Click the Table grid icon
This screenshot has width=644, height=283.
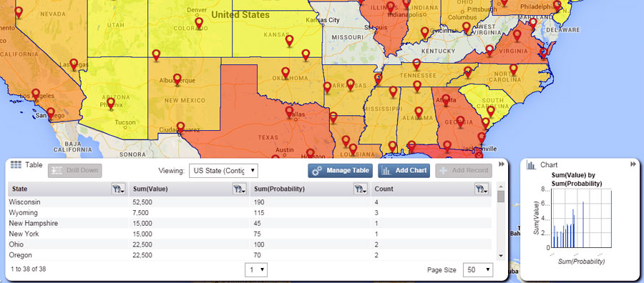click(16, 165)
